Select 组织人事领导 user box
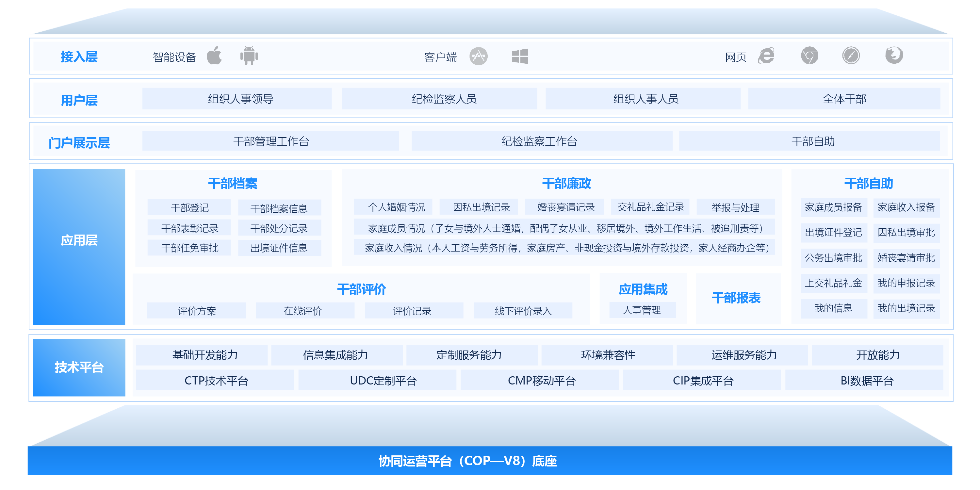Image resolution: width=980 pixels, height=490 pixels. [x=237, y=99]
